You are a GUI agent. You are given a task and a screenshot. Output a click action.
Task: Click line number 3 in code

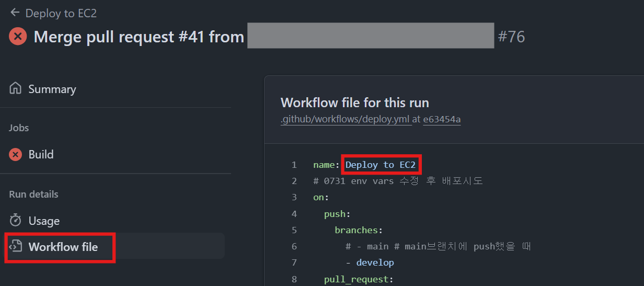294,197
